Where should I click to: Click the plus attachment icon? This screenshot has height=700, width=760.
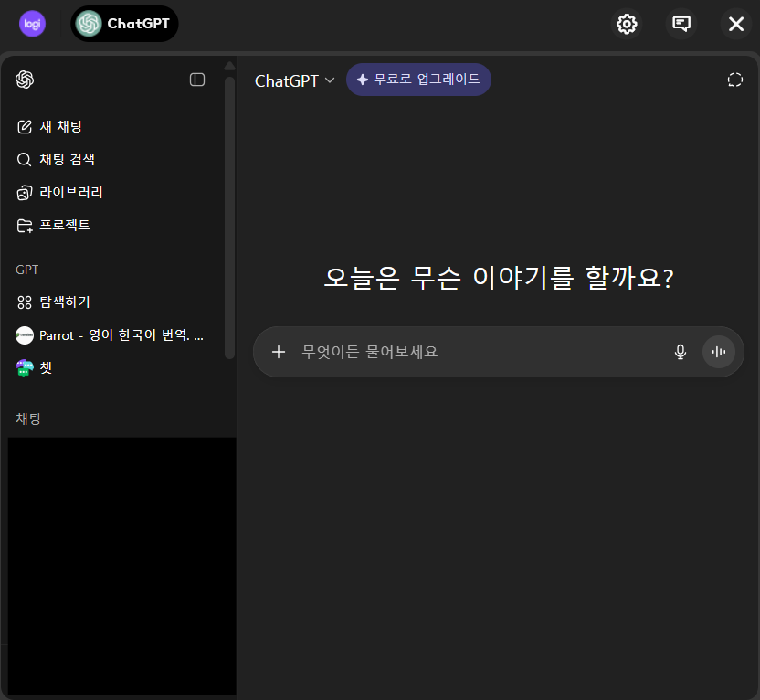tap(279, 352)
